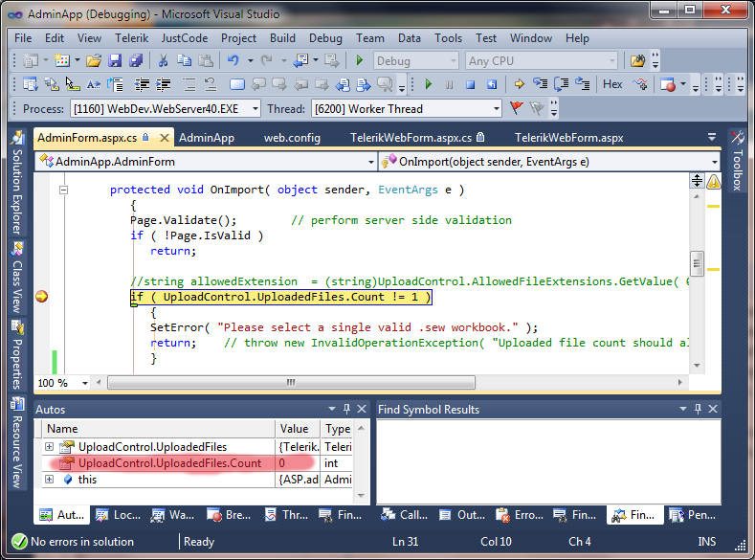Open the Telerik menu

(x=132, y=38)
